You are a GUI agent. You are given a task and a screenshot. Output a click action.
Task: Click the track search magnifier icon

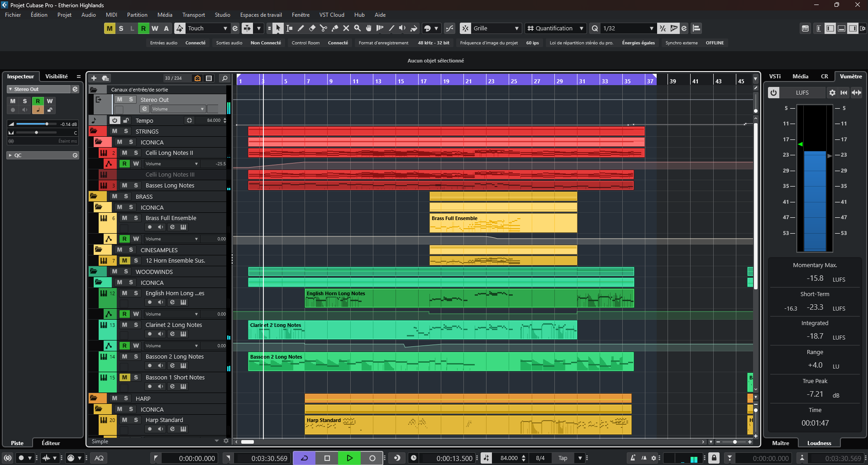(x=224, y=78)
